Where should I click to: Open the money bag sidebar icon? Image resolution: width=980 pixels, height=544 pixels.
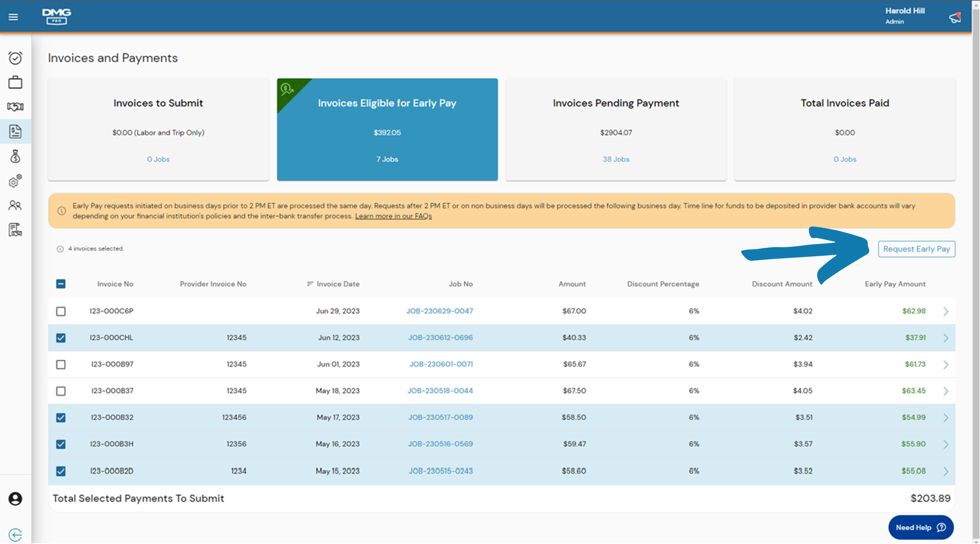point(15,156)
